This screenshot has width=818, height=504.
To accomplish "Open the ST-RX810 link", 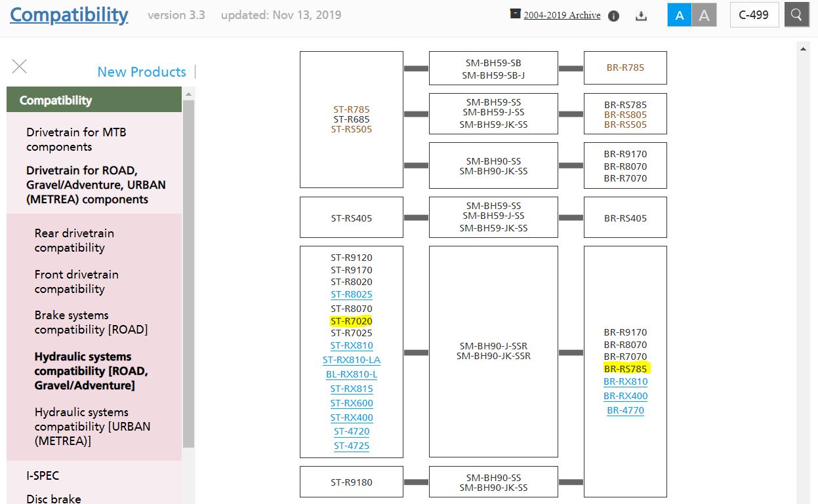I will point(352,345).
